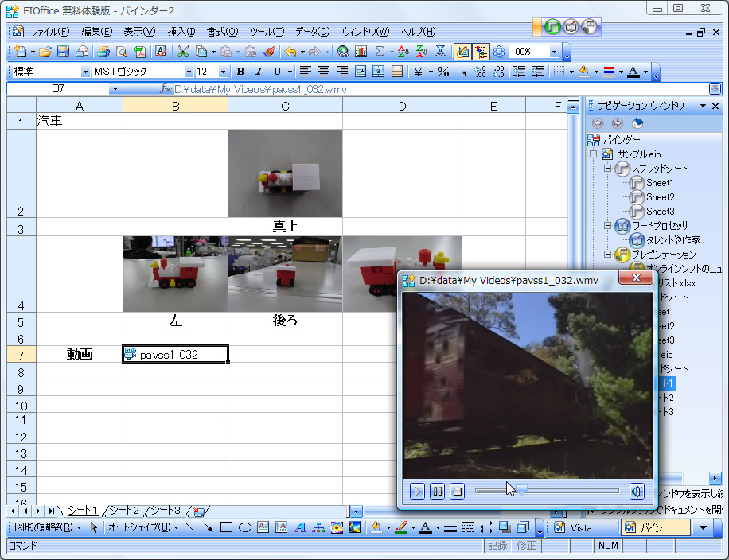Click the navigation home icon

coord(637,123)
